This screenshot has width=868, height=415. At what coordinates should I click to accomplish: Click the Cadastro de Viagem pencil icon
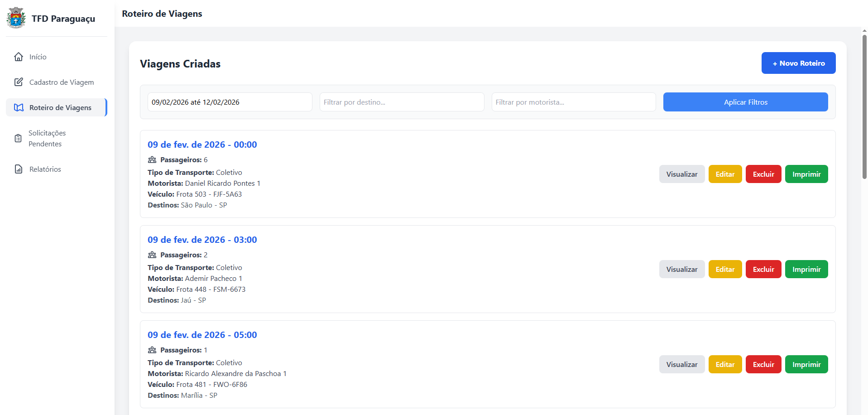point(19,82)
